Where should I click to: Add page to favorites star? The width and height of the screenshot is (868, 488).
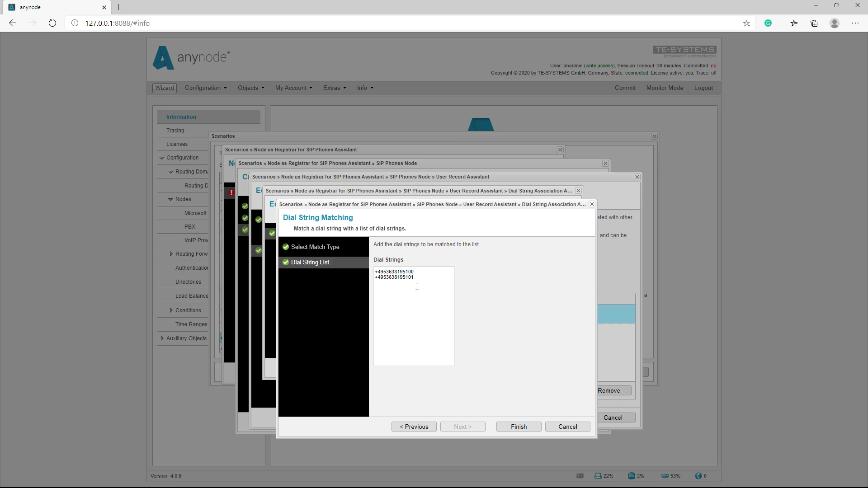pos(746,23)
